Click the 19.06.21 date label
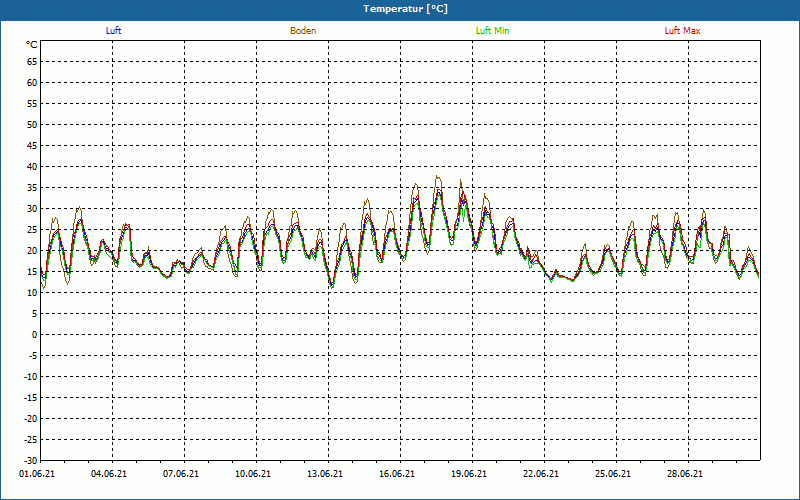Image resolution: width=800 pixels, height=500 pixels. (469, 474)
